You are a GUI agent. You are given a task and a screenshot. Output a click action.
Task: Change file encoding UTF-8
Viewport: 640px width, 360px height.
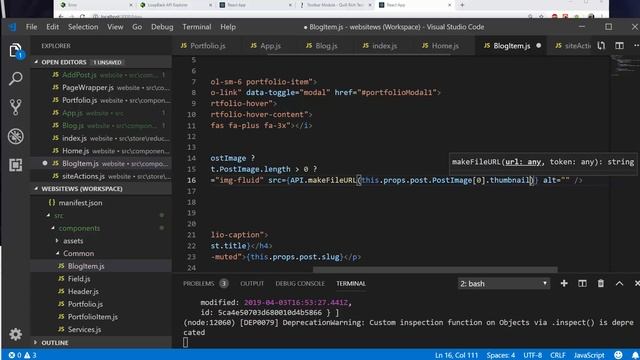pyautogui.click(x=533, y=355)
